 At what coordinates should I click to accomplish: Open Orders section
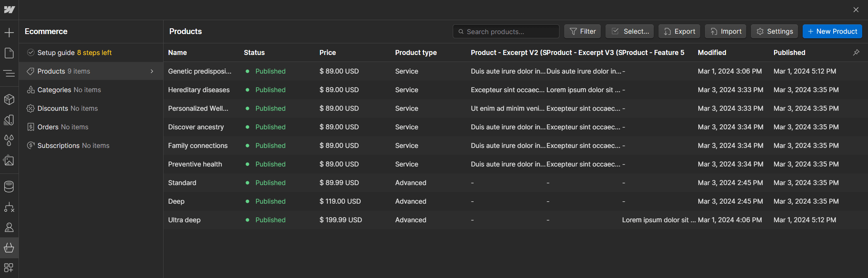(x=91, y=127)
